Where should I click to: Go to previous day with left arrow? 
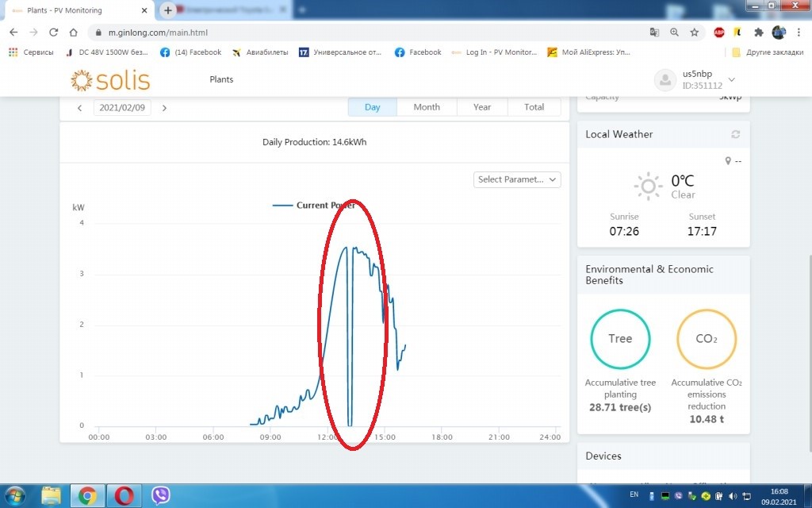point(80,108)
